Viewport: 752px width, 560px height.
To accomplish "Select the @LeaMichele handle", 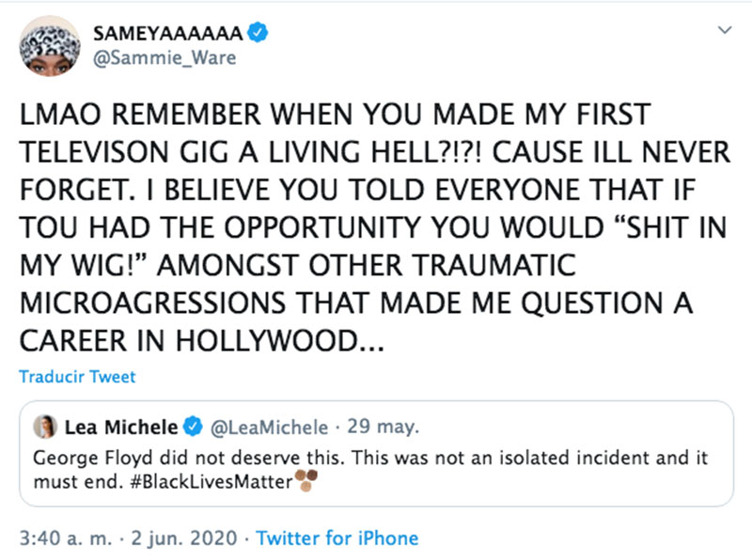I will 272,428.
